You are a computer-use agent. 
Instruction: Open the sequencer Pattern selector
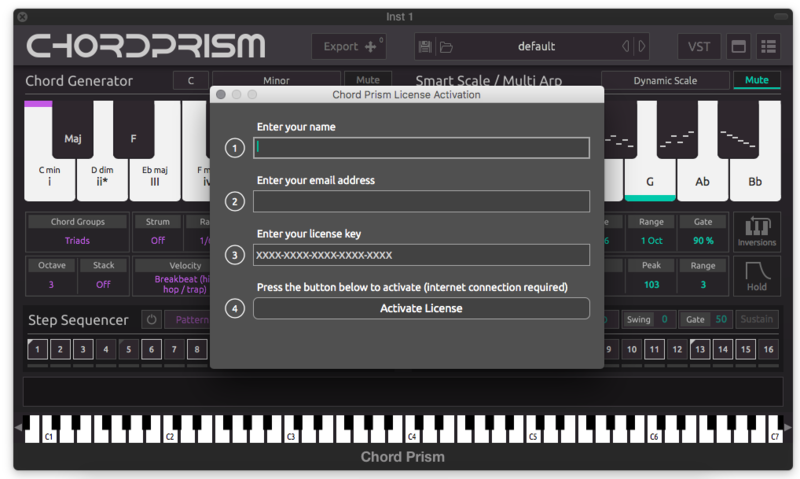[188, 319]
